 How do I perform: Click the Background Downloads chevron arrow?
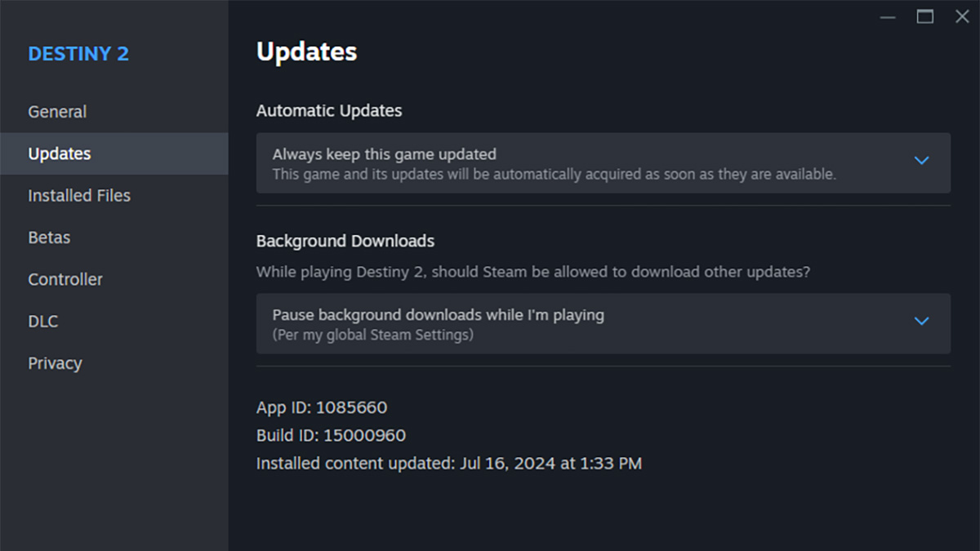click(x=922, y=322)
